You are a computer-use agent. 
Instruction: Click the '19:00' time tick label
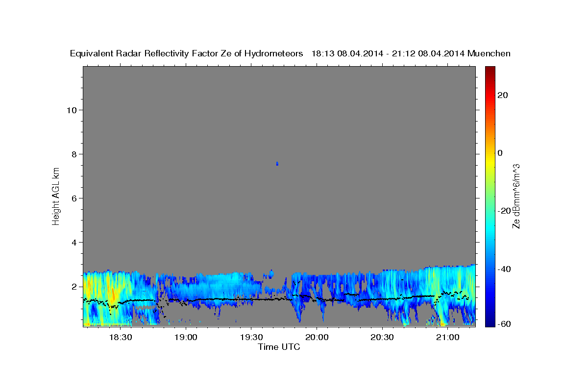[186, 338]
